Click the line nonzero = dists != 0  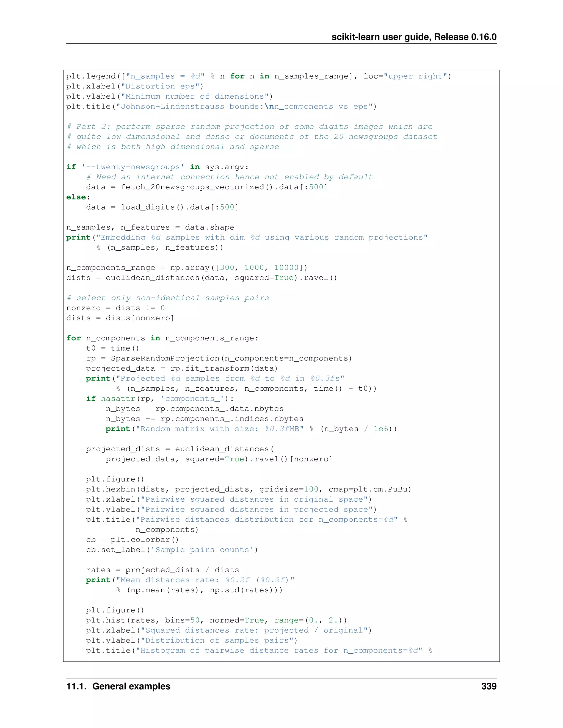pos(115,308)
